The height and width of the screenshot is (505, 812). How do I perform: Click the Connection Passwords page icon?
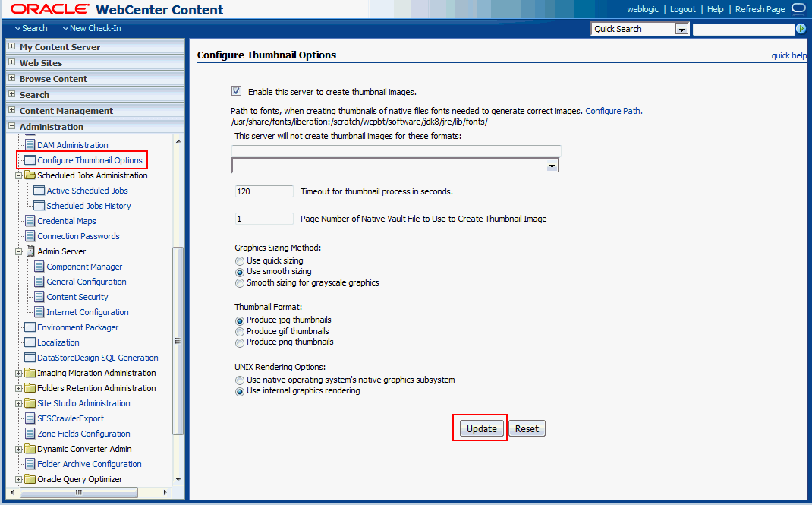(30, 235)
